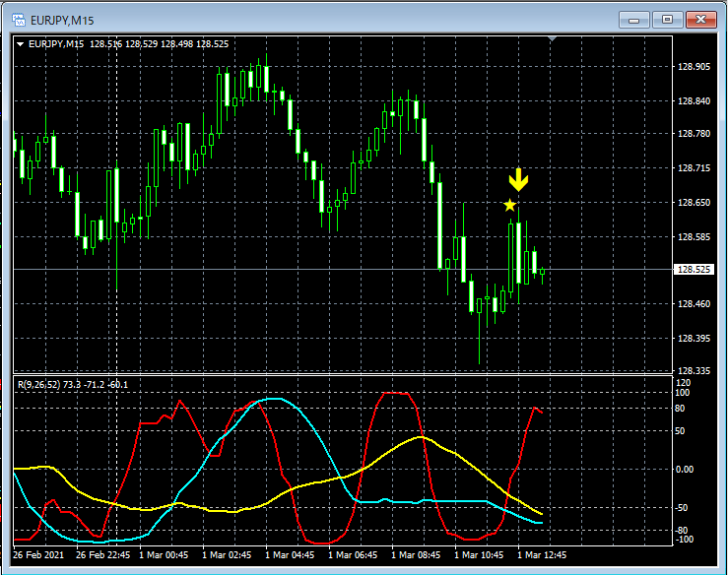The image size is (728, 575).
Task: Click the price scale value 128.335
Action: (x=694, y=371)
